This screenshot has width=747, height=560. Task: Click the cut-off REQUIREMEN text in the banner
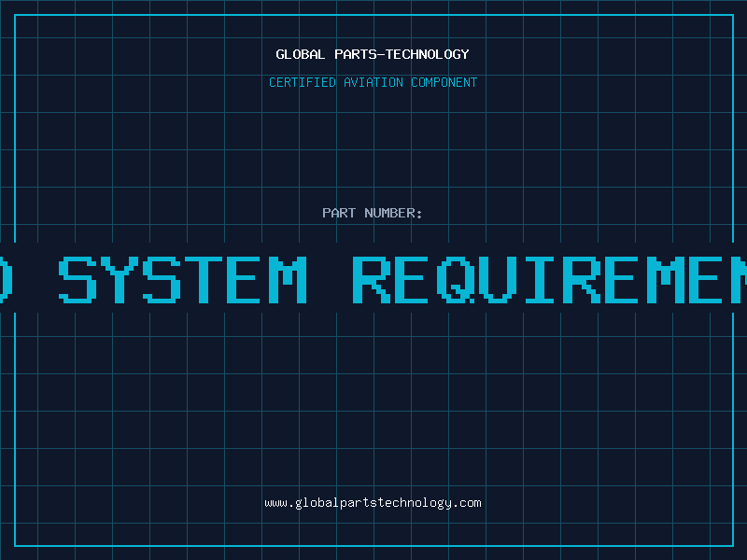551,278
